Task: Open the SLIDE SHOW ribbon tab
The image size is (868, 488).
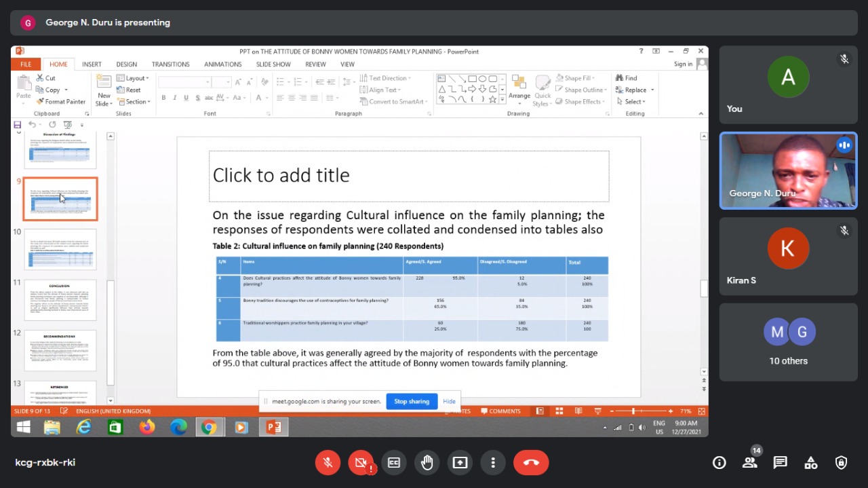Action: click(273, 64)
